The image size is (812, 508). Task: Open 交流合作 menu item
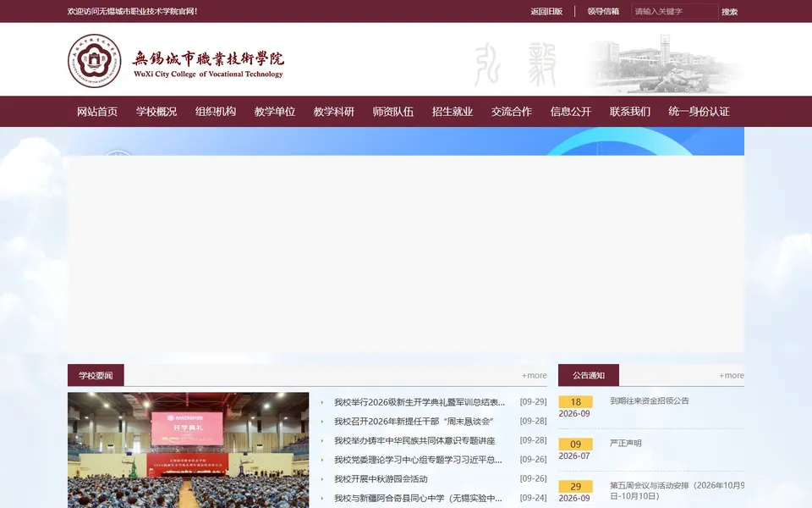coord(511,112)
